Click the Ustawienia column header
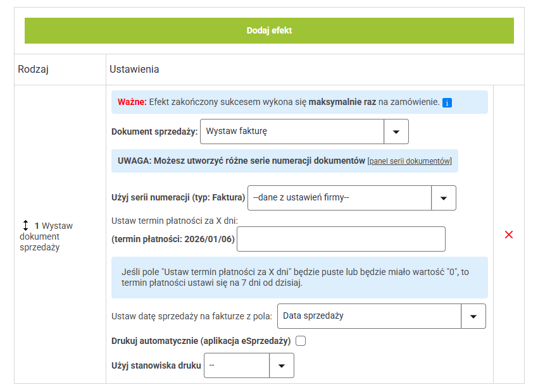 tap(134, 69)
